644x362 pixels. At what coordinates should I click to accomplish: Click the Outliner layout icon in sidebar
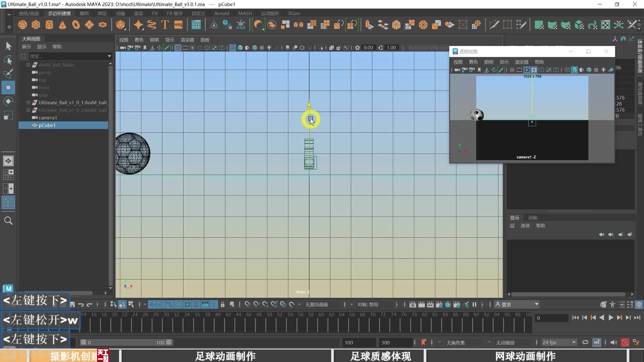(8, 203)
